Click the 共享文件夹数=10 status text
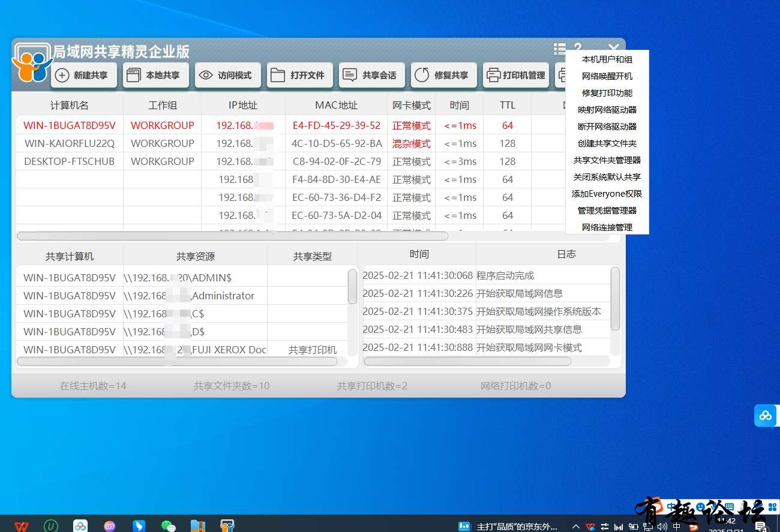Viewport: 780px width, 532px height. (232, 386)
